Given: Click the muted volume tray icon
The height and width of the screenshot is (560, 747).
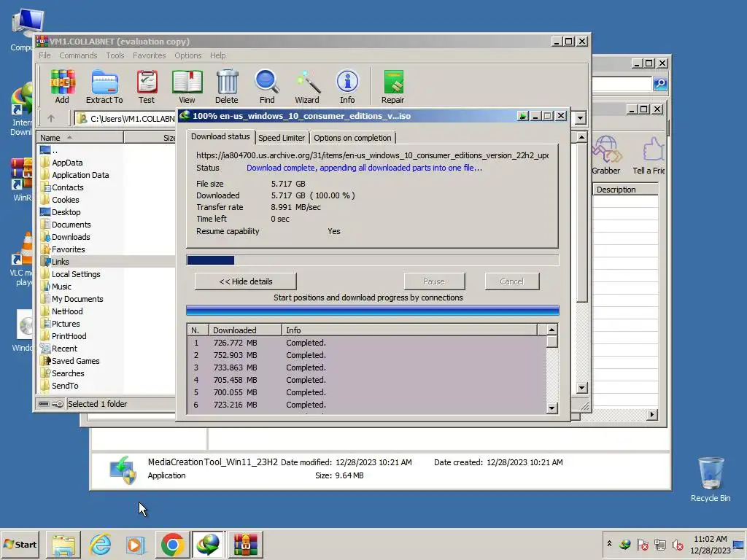Looking at the screenshot, I should (677, 545).
